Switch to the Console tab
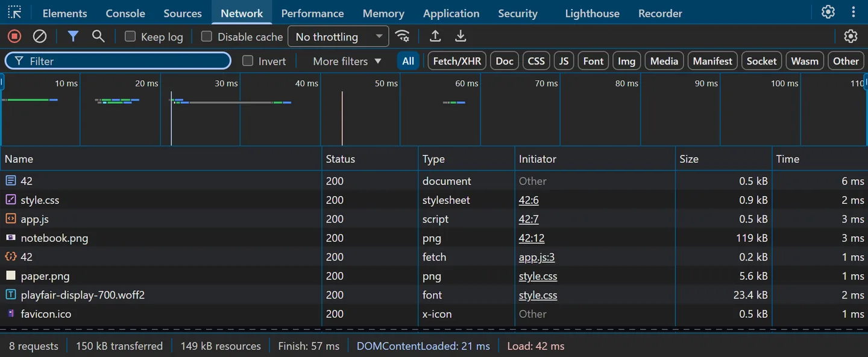 point(125,13)
